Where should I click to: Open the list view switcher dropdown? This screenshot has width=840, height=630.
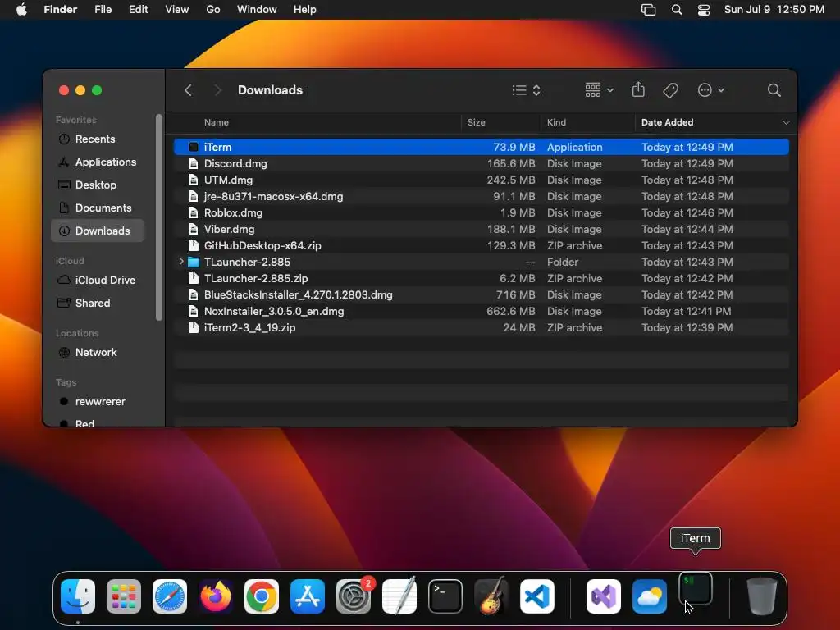526,90
